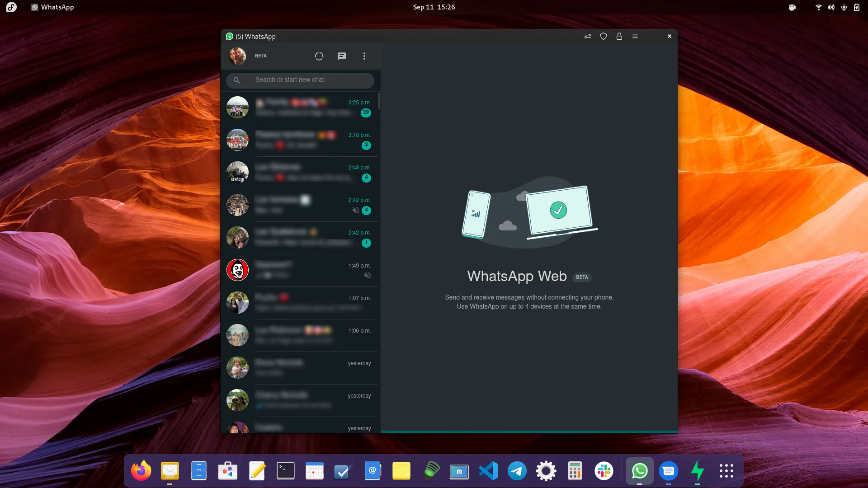Viewport: 868px width, 488px height.
Task: Open the contacts app in the dock
Action: (373, 471)
